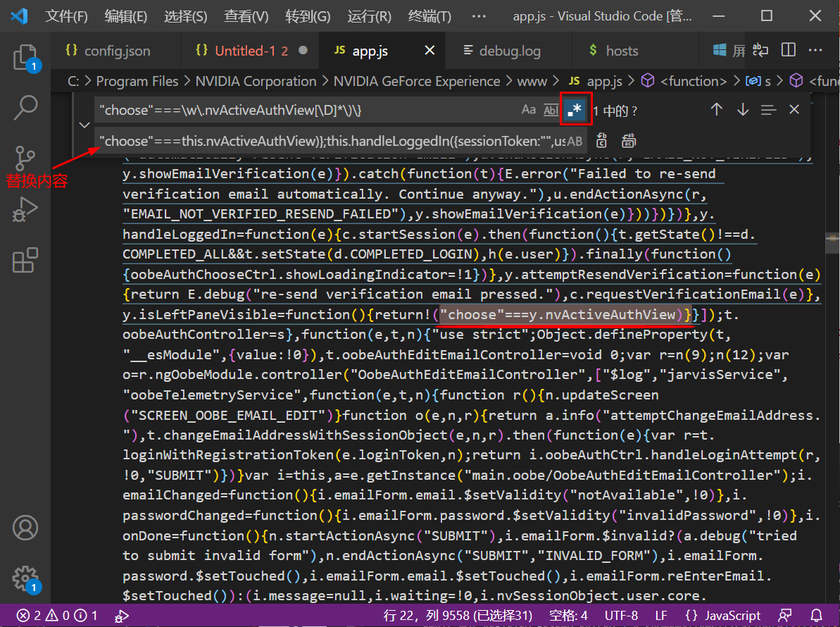Open the 文件(F) menu
The image size is (840, 627).
(66, 16)
